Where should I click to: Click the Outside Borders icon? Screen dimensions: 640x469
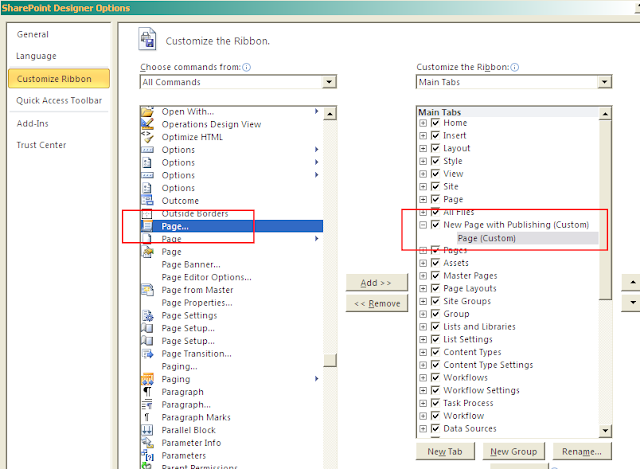tap(147, 213)
